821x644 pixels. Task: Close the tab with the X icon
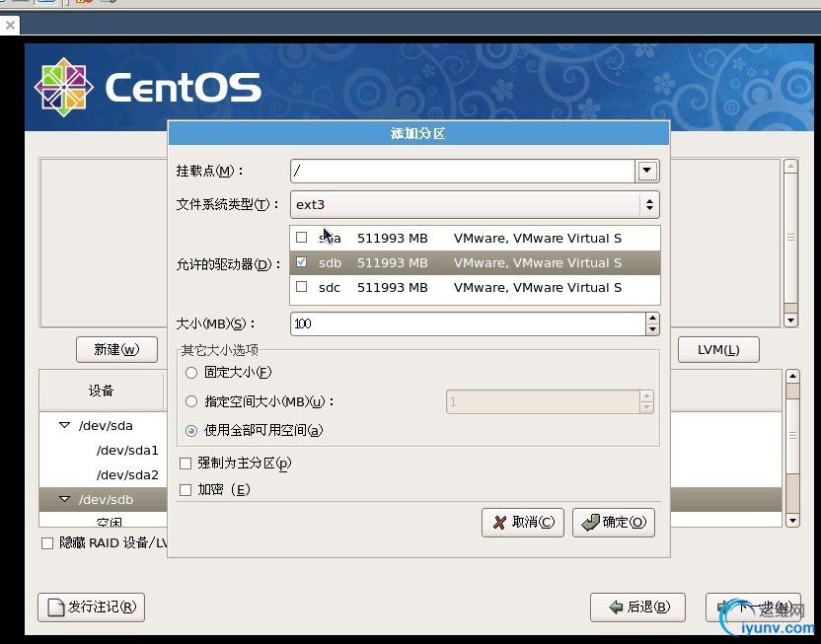point(10,25)
